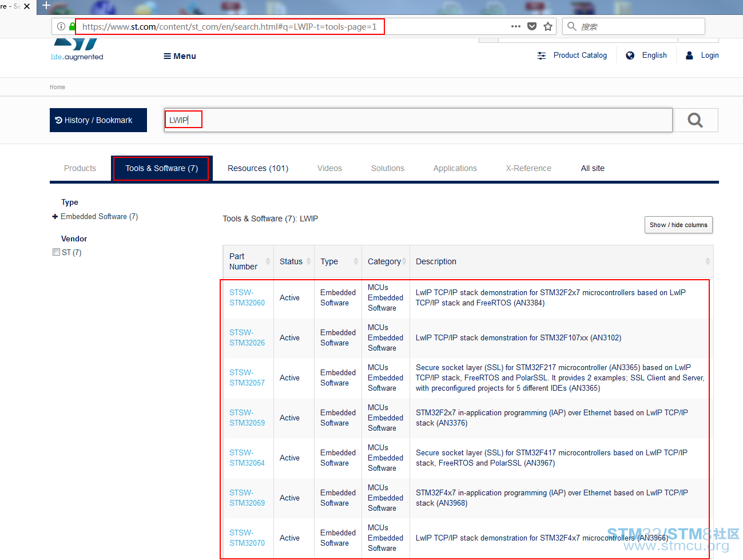Image resolution: width=743 pixels, height=560 pixels.
Task: Switch to the Videos tab
Action: pos(329,168)
